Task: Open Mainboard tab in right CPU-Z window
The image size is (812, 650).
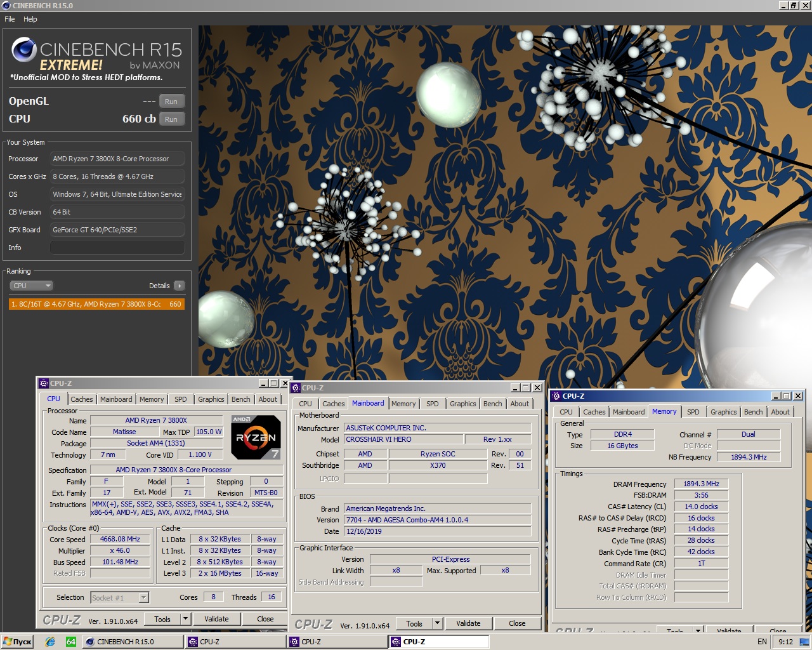Action: coord(629,412)
